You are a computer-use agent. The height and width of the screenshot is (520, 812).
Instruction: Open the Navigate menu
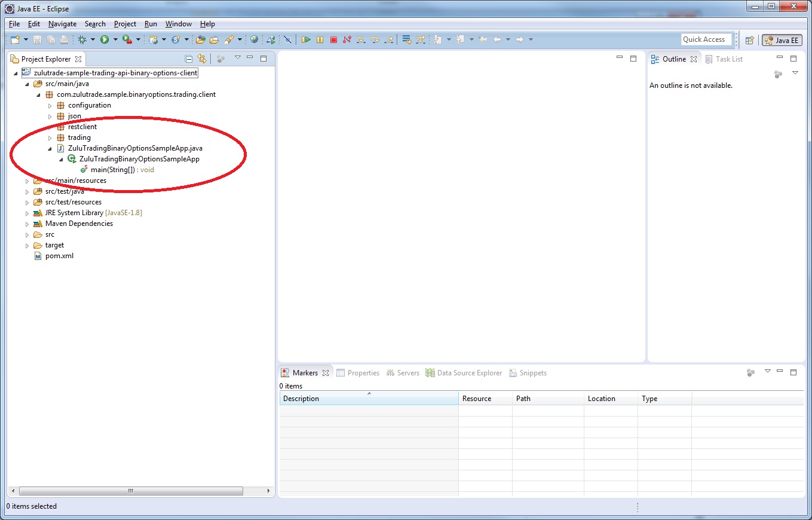tap(62, 24)
